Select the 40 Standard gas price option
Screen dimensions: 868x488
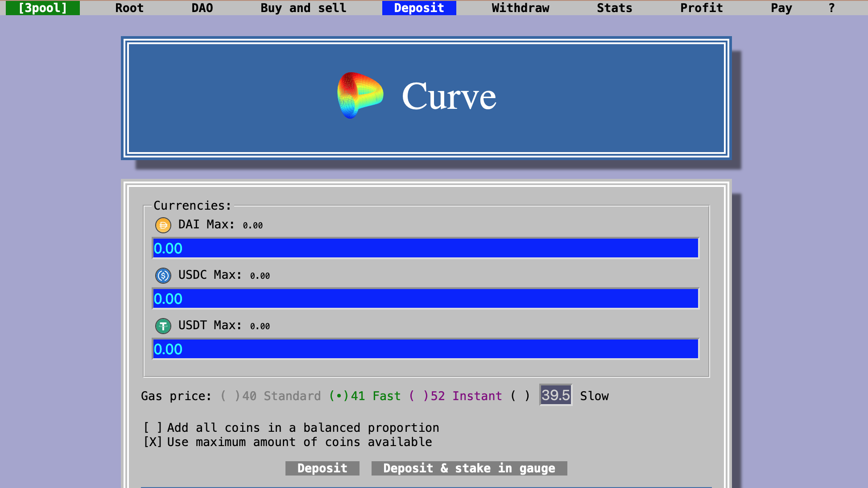tap(230, 396)
